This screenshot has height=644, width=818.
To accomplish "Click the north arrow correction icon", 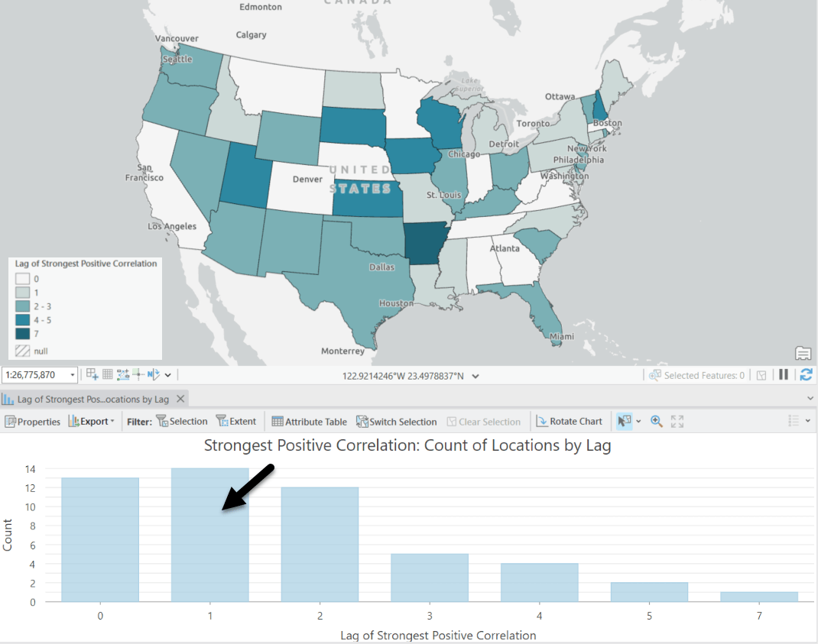I will (x=154, y=374).
